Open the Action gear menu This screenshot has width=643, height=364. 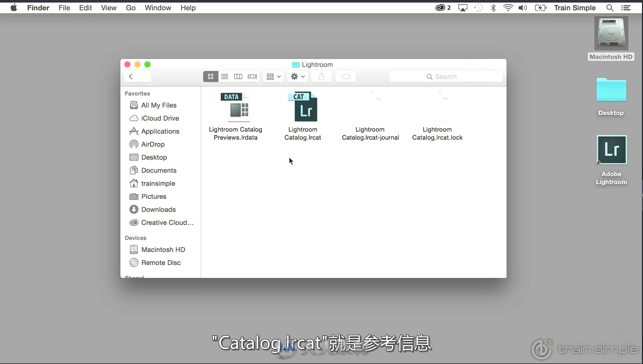point(298,76)
